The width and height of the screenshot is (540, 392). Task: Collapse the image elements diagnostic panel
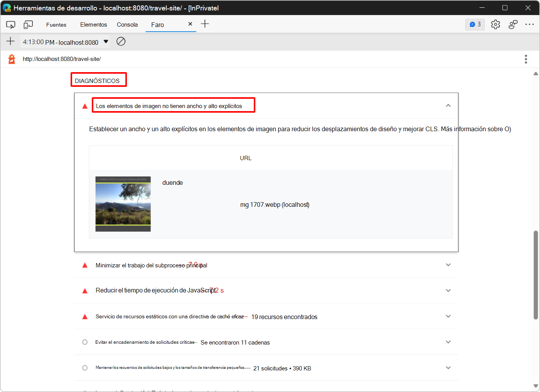(x=448, y=105)
